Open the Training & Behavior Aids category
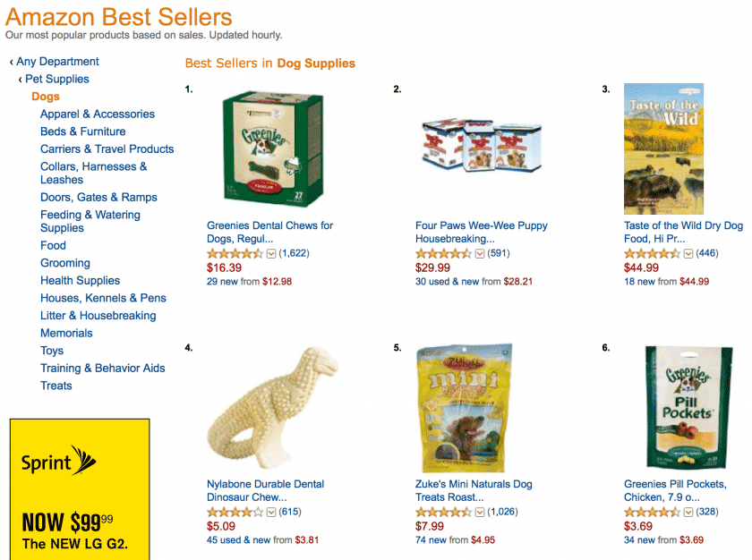This screenshot has width=752, height=560. point(103,368)
